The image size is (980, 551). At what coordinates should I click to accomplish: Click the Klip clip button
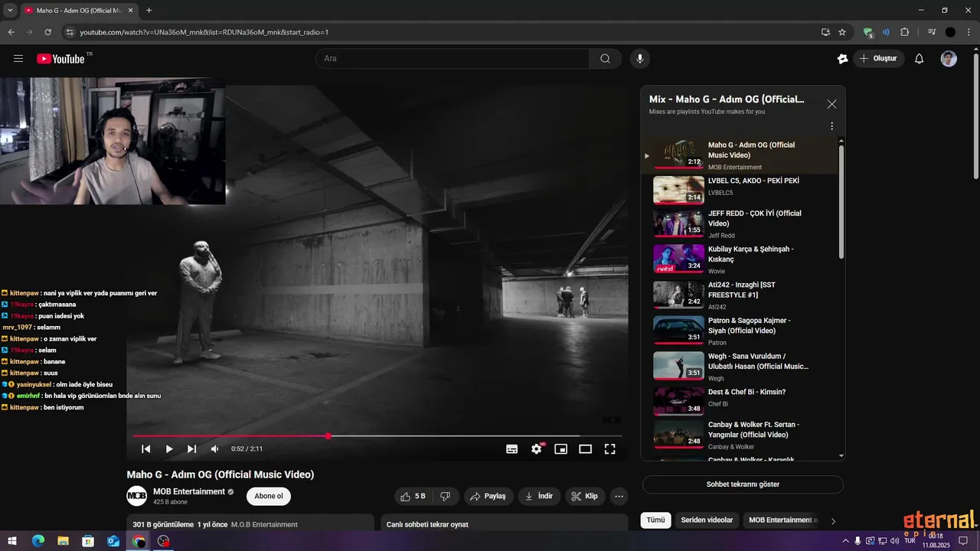[584, 497]
